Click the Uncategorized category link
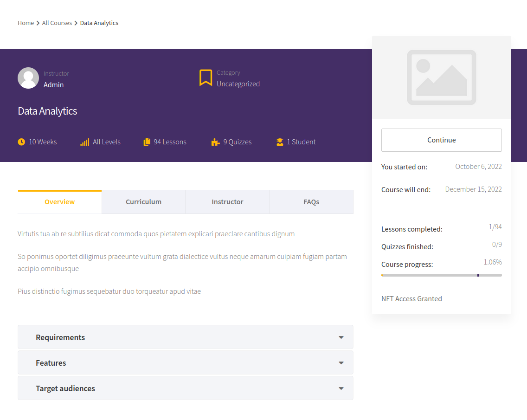 click(238, 84)
